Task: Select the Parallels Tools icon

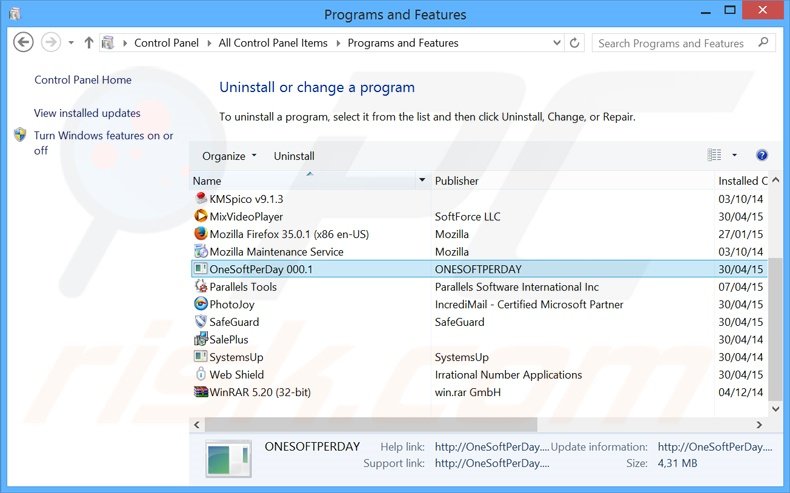Action: (201, 286)
